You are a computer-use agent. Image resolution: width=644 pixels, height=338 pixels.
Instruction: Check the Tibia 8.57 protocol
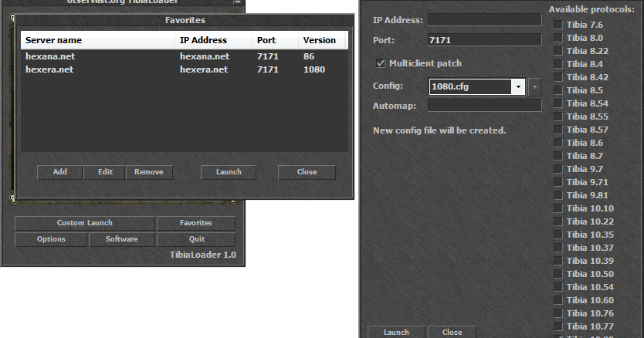558,130
